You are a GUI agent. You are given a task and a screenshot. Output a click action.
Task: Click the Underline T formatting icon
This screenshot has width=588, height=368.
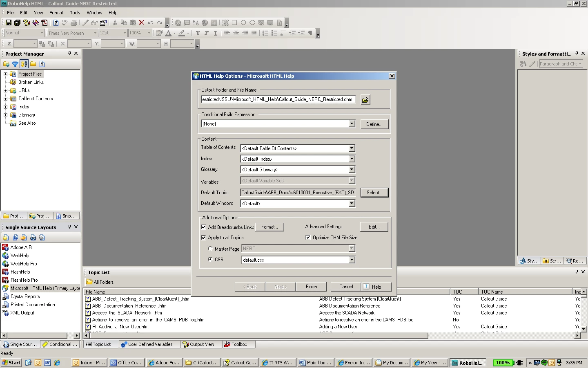(x=216, y=33)
